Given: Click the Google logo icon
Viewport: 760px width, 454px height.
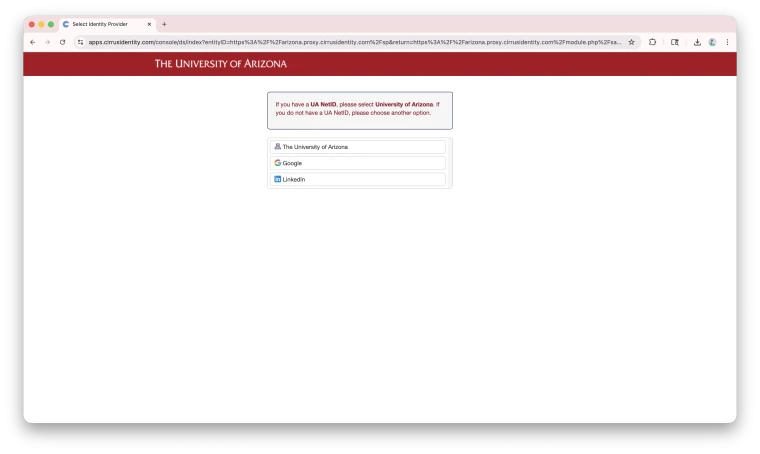Looking at the screenshot, I should point(278,163).
